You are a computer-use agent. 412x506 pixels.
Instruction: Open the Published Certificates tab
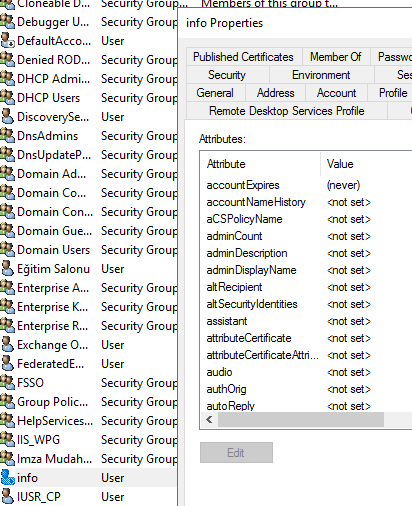[244, 57]
